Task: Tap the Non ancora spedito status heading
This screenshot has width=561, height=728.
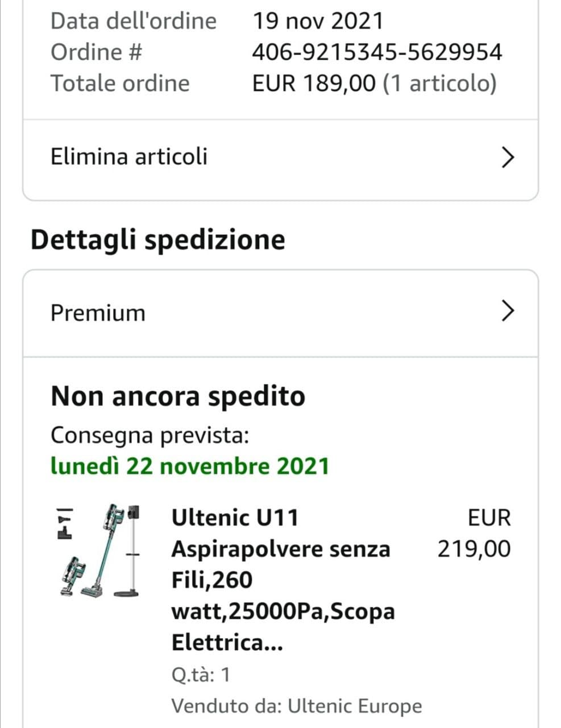Action: 178,396
